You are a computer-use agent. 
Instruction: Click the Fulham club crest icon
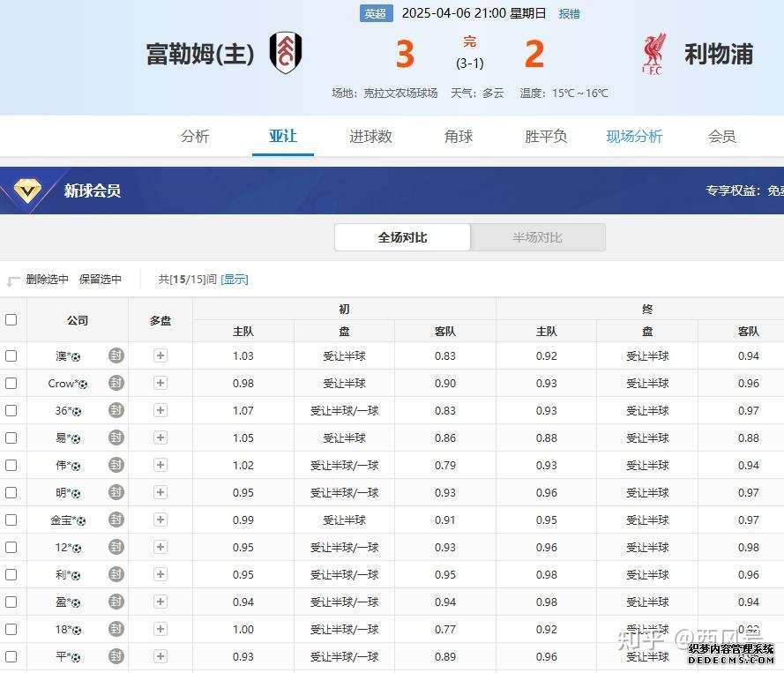point(286,53)
